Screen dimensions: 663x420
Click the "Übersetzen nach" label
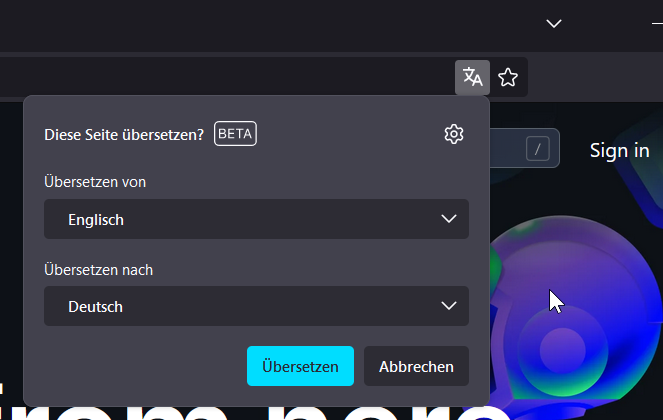click(x=99, y=270)
